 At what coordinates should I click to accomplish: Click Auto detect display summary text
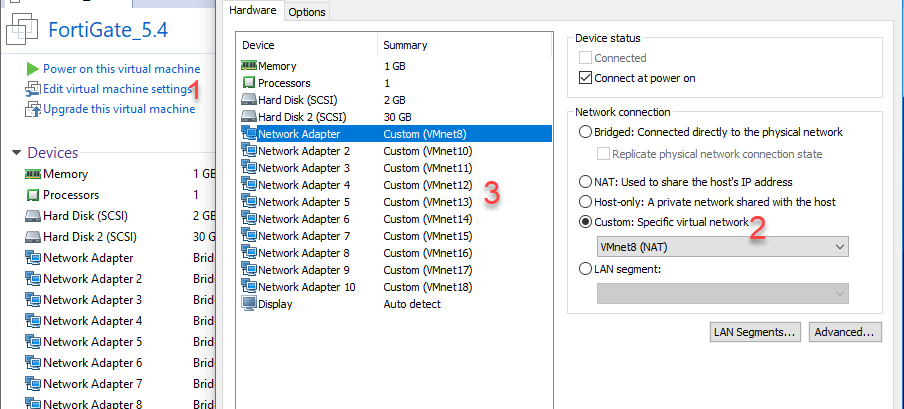(412, 304)
